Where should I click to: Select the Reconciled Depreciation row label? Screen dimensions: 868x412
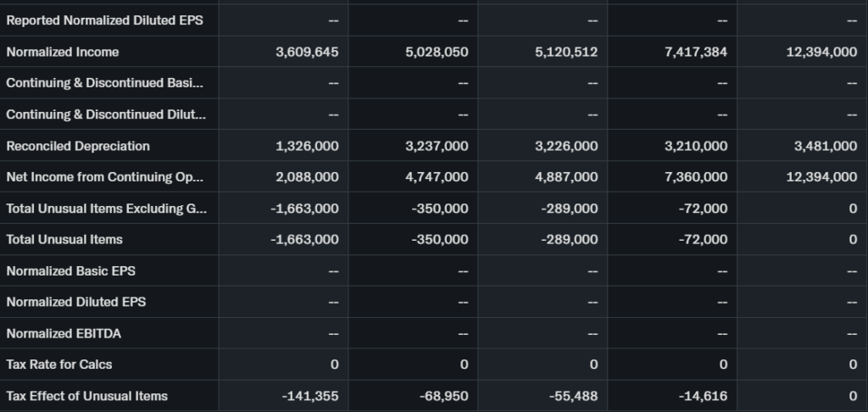point(78,146)
